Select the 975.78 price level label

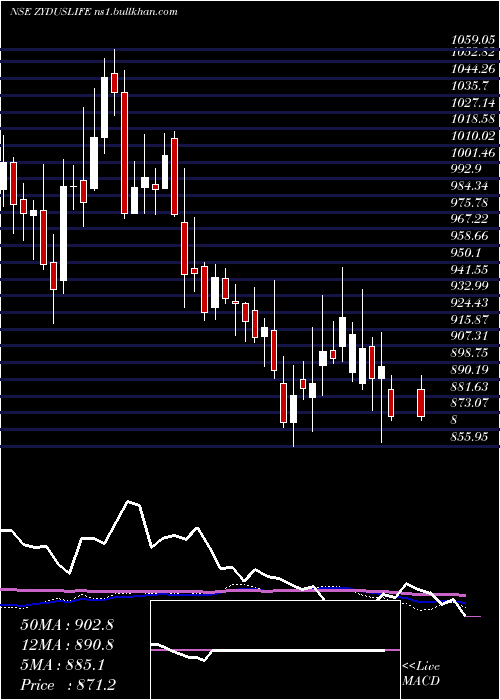pyautogui.click(x=470, y=203)
